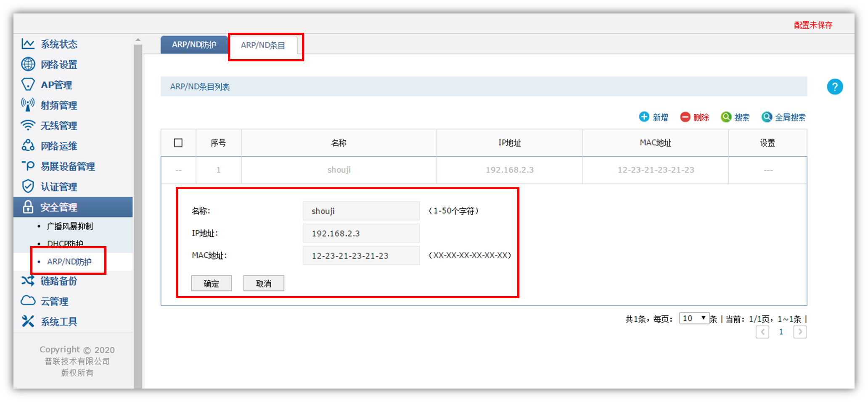Open AP管理 menu

tap(56, 84)
